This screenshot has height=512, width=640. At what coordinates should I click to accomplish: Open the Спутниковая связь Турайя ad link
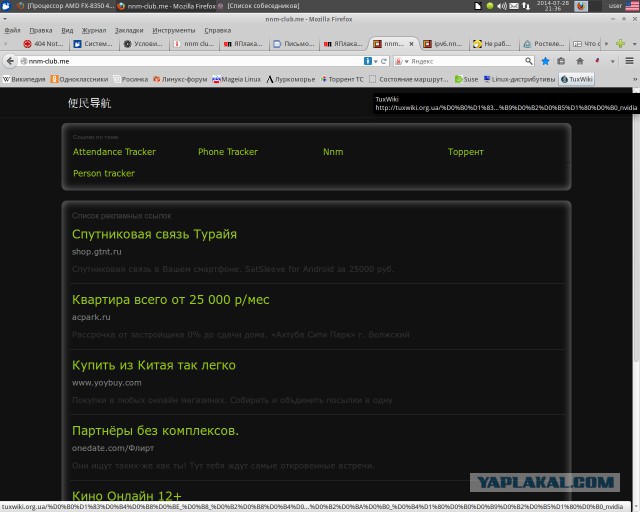pyautogui.click(x=154, y=234)
